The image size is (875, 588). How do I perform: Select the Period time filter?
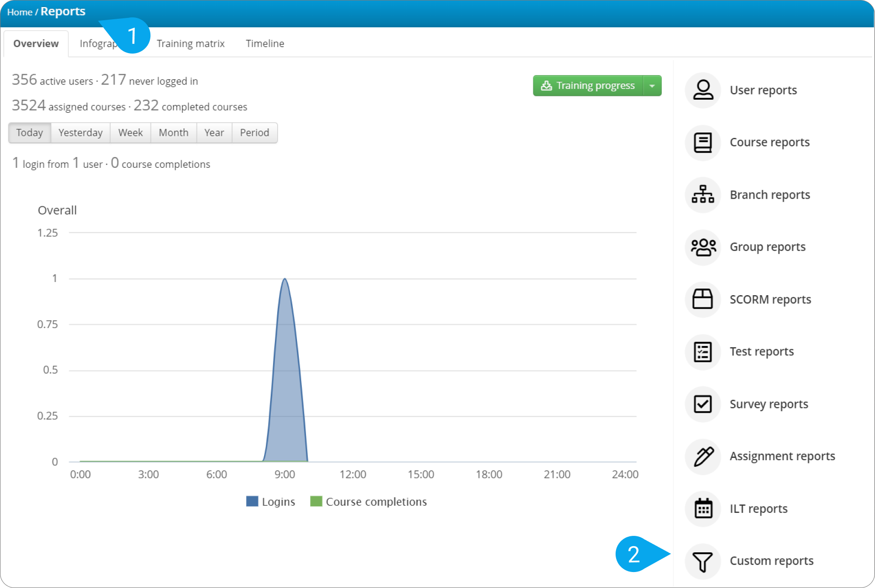click(255, 133)
